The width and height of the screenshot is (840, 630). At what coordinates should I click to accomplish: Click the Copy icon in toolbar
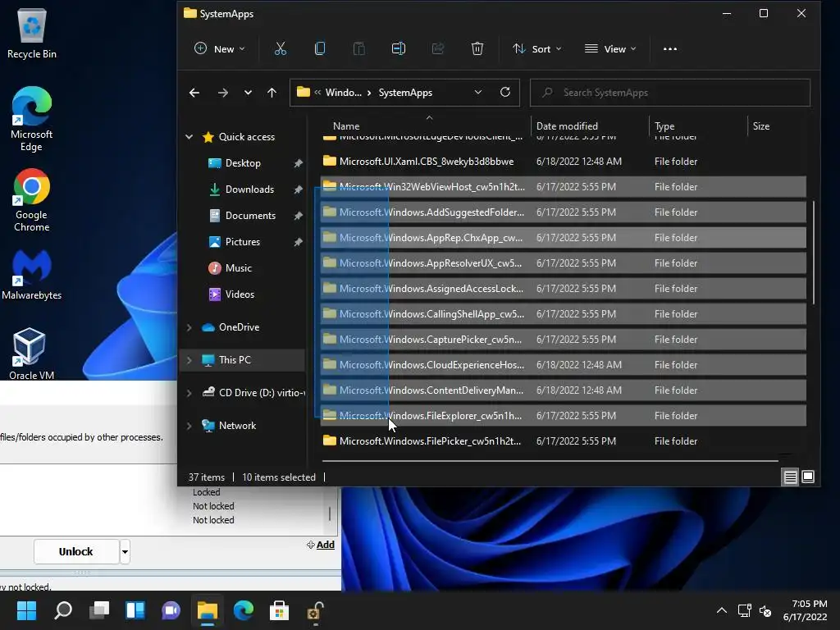(320, 48)
